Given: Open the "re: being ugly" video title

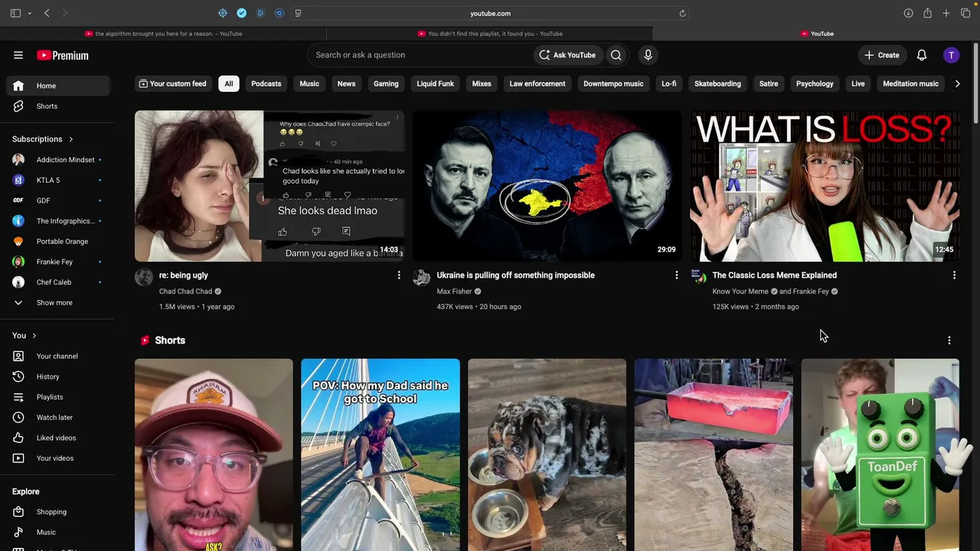Looking at the screenshot, I should [x=184, y=275].
